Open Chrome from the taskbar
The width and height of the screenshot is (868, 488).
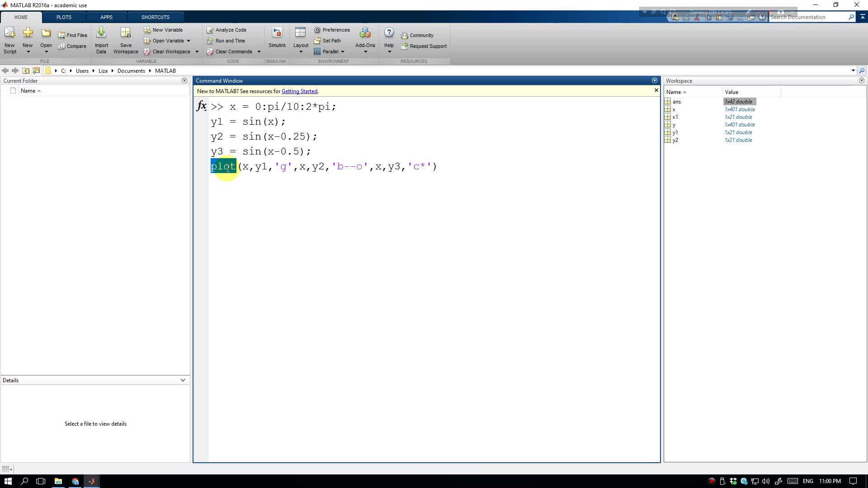(75, 481)
